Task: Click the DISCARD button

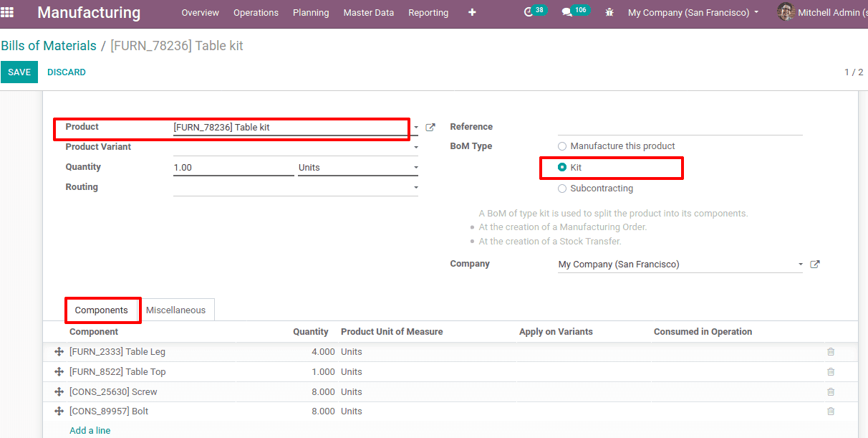Action: click(67, 72)
